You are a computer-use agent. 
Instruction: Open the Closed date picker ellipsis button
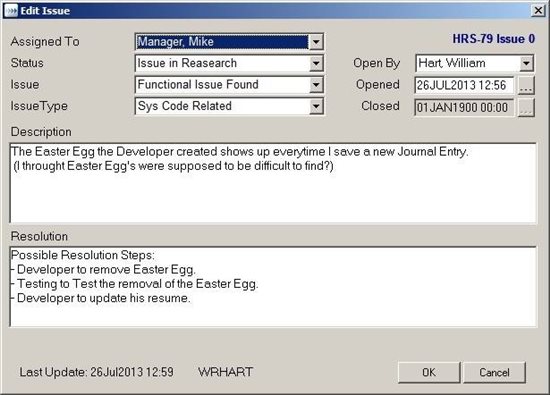526,107
